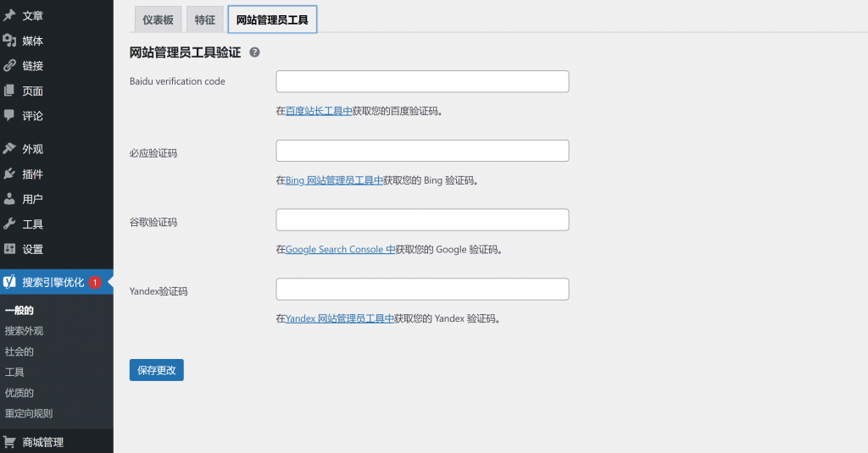Open the 社会的 submenu item
Image resolution: width=868 pixels, height=453 pixels.
tap(19, 351)
